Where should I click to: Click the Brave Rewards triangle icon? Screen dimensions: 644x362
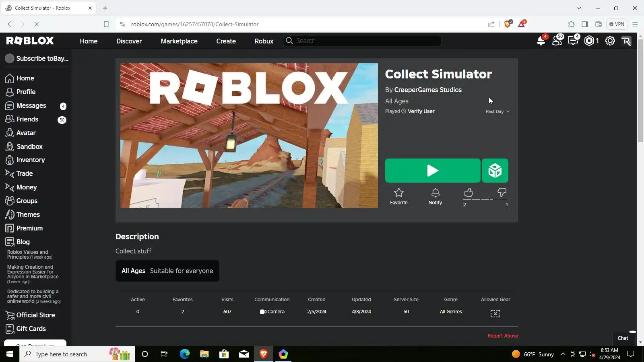click(522, 24)
